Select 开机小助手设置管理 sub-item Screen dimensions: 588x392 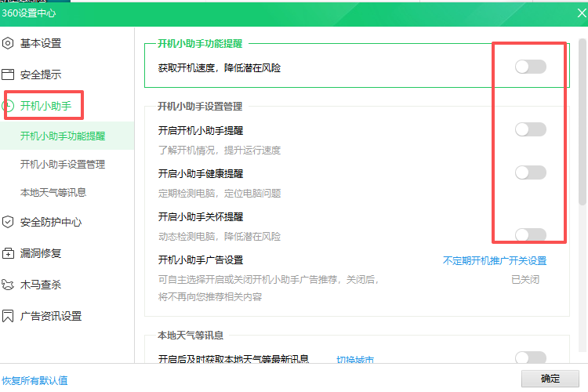coord(63,165)
